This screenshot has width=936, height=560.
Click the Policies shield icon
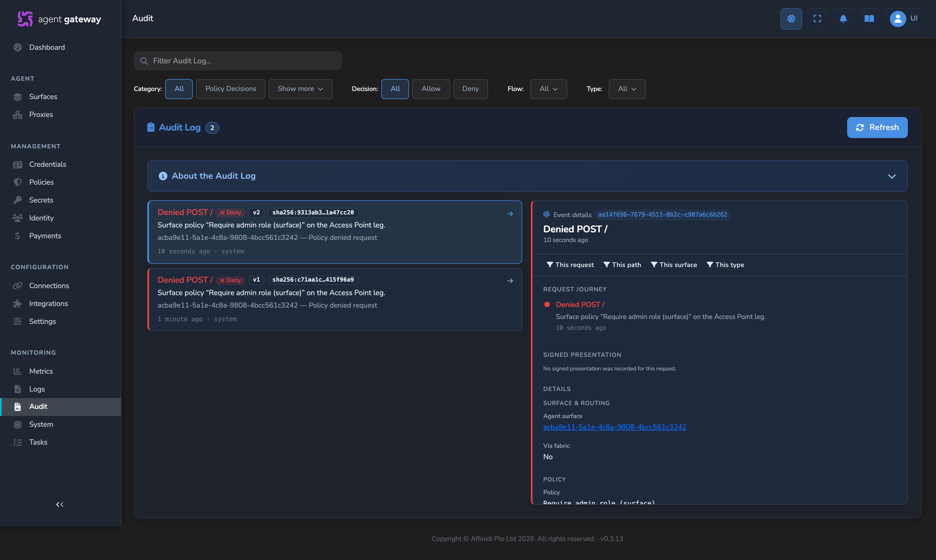click(17, 182)
